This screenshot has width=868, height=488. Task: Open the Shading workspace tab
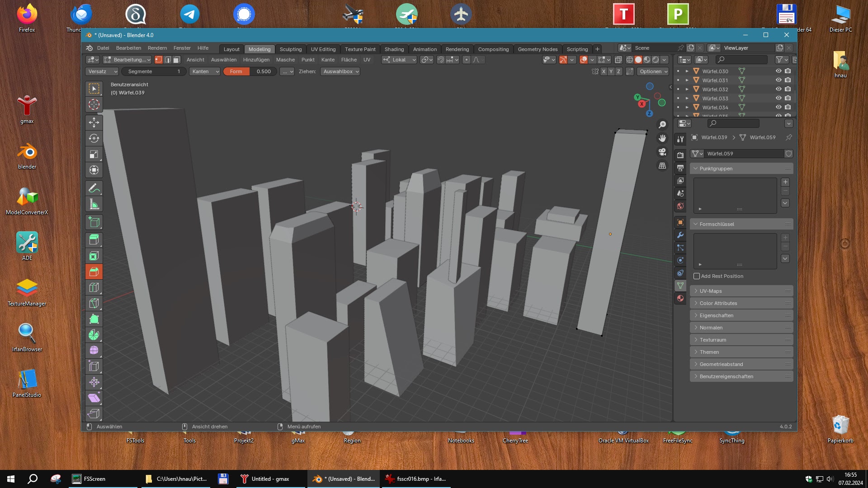tap(394, 49)
